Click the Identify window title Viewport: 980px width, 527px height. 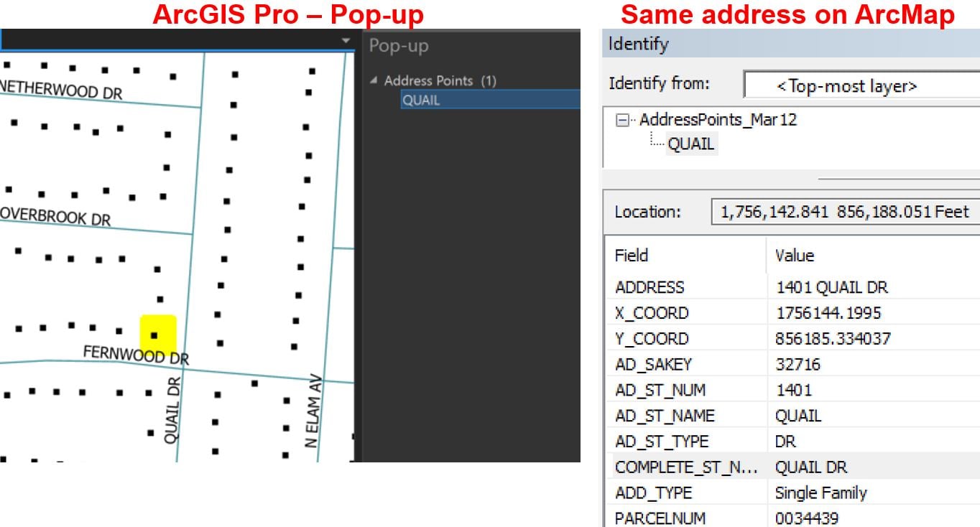click(x=639, y=45)
